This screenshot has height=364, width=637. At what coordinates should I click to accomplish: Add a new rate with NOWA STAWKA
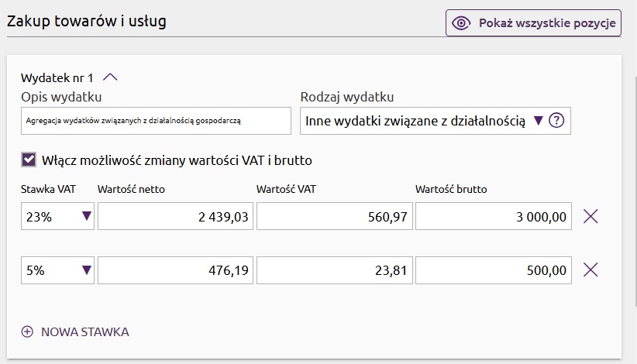tap(75, 332)
